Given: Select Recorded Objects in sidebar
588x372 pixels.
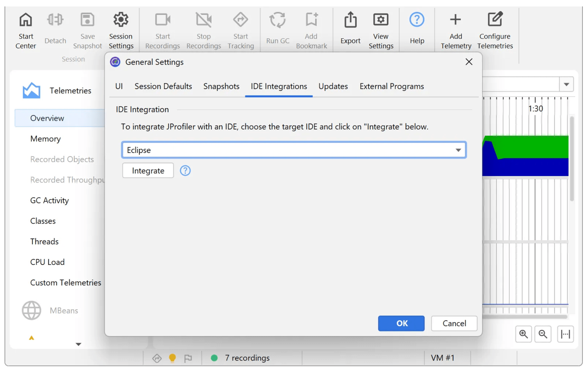Looking at the screenshot, I should pos(62,159).
